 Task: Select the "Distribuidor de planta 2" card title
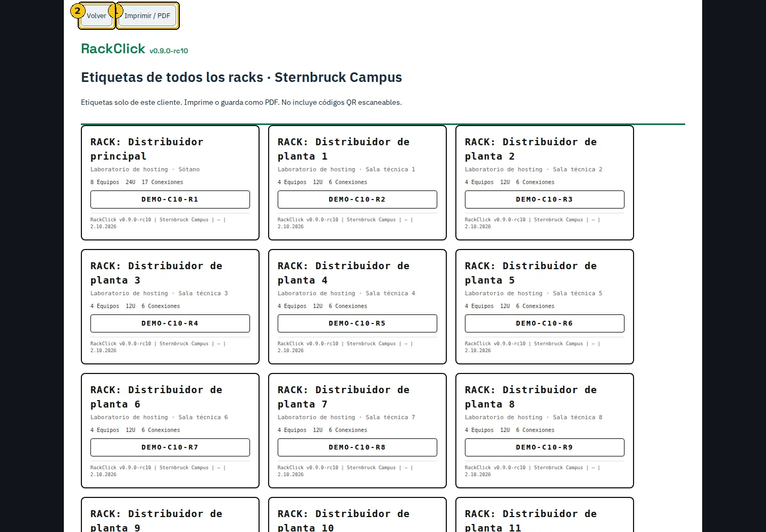click(531, 149)
